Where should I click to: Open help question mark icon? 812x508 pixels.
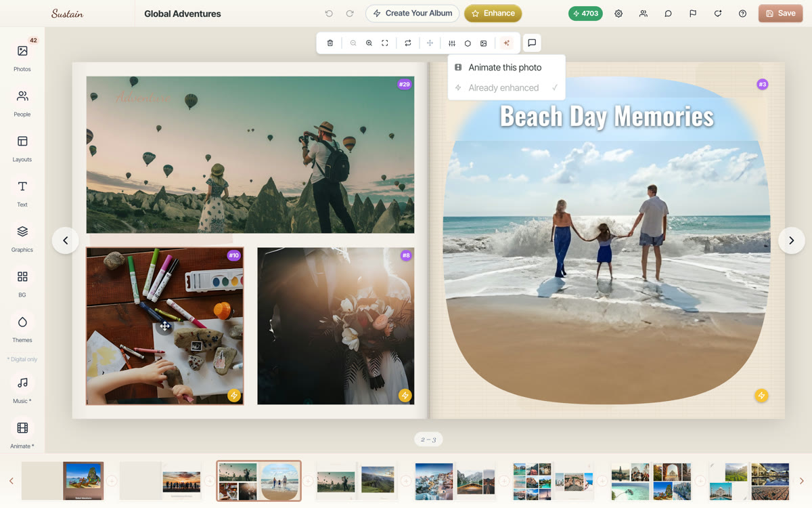click(742, 14)
